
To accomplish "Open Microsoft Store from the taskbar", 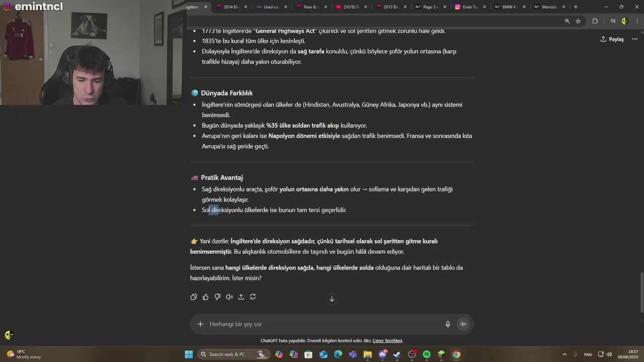I will (308, 354).
